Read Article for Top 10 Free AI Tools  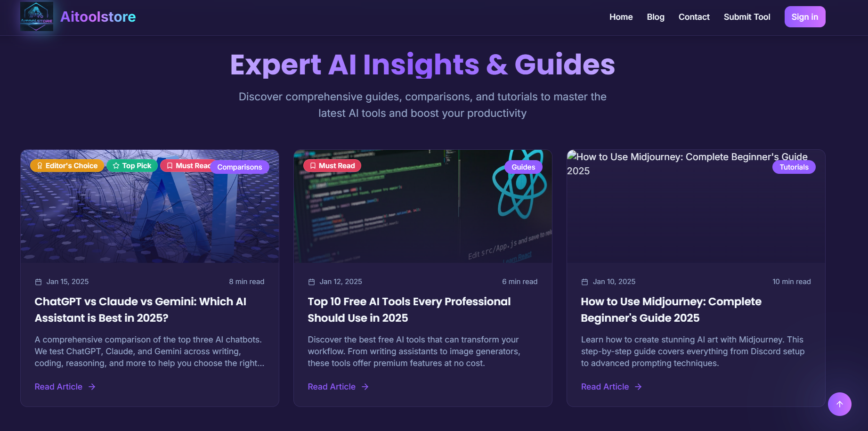point(338,387)
